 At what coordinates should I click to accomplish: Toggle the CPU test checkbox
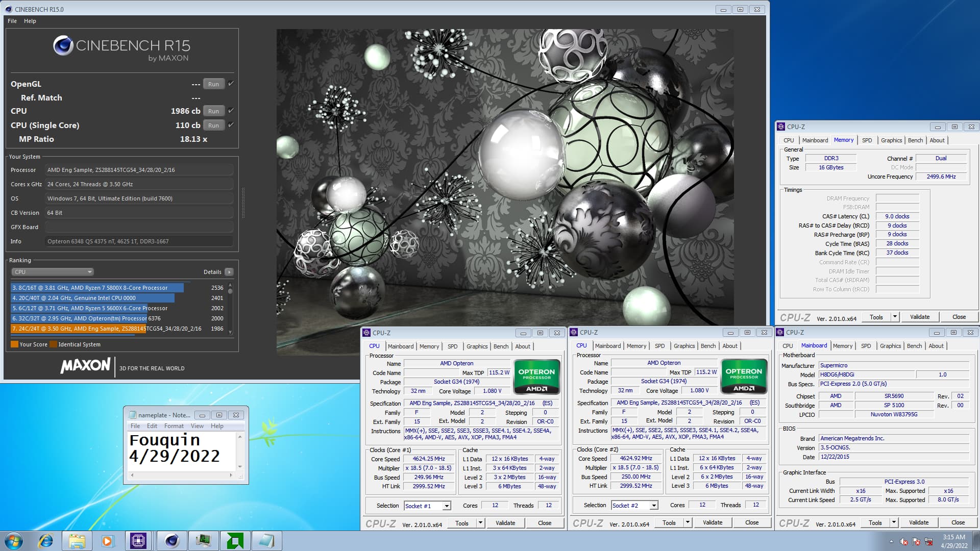[x=231, y=111]
